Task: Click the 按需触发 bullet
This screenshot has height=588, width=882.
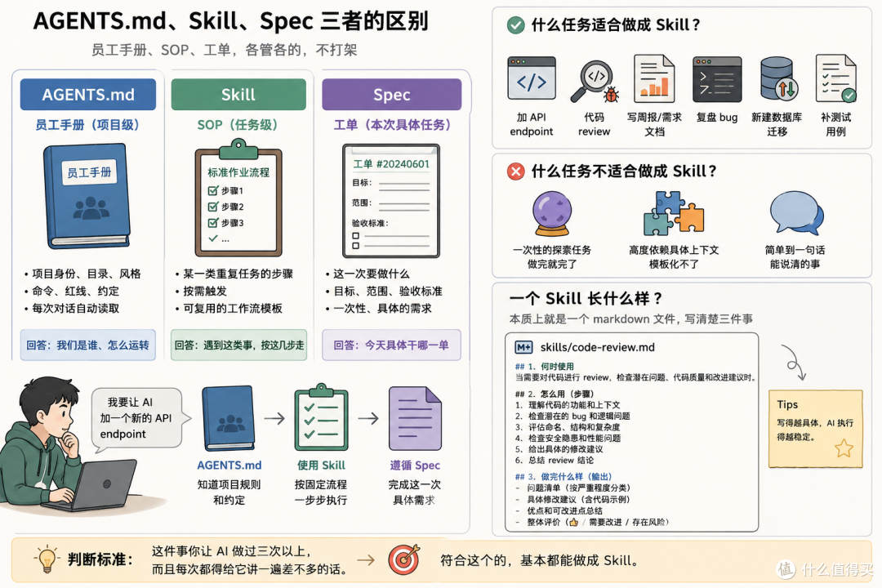Action: 201,291
